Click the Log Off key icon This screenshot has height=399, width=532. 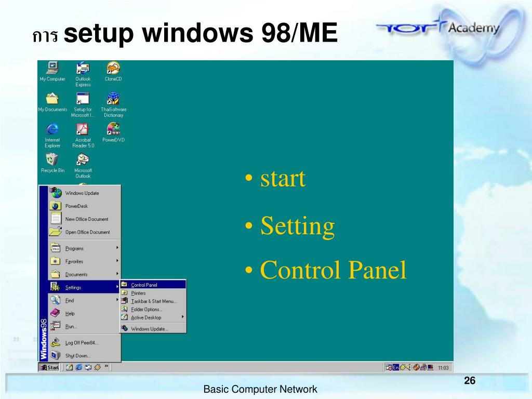pos(55,342)
